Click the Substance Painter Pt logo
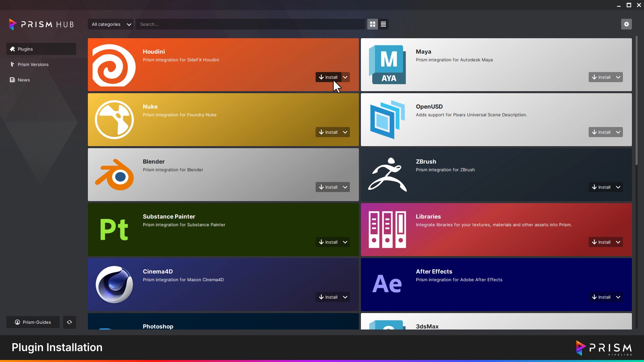This screenshot has width=644, height=362. (x=114, y=230)
